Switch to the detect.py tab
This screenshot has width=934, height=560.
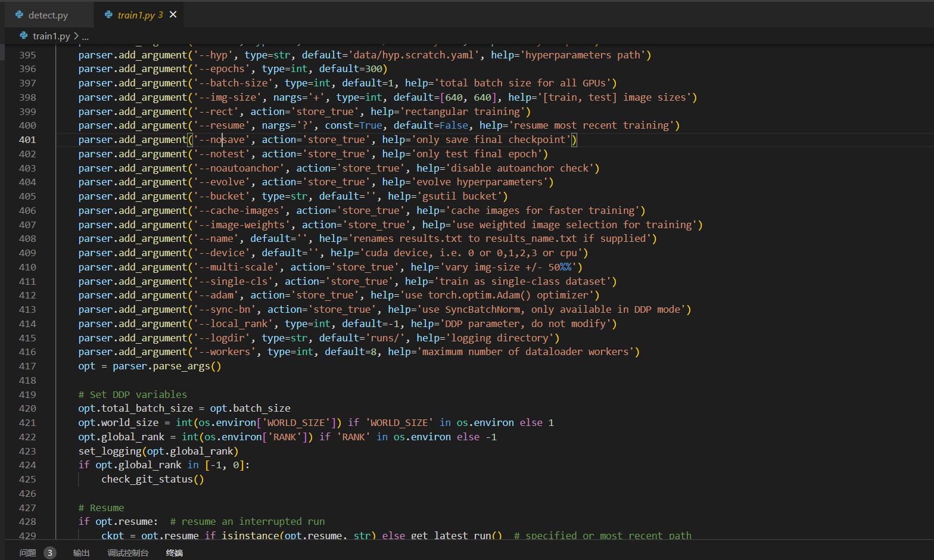tap(48, 15)
